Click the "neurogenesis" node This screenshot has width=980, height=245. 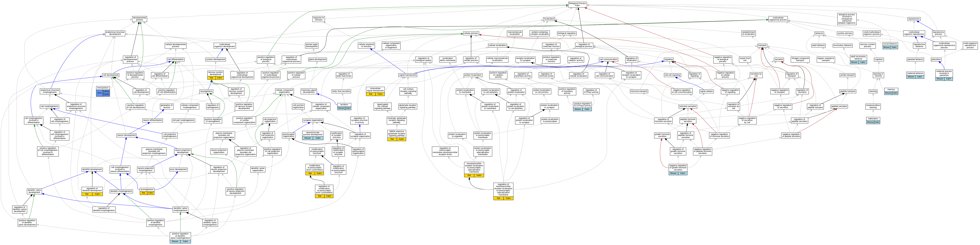tap(206, 91)
